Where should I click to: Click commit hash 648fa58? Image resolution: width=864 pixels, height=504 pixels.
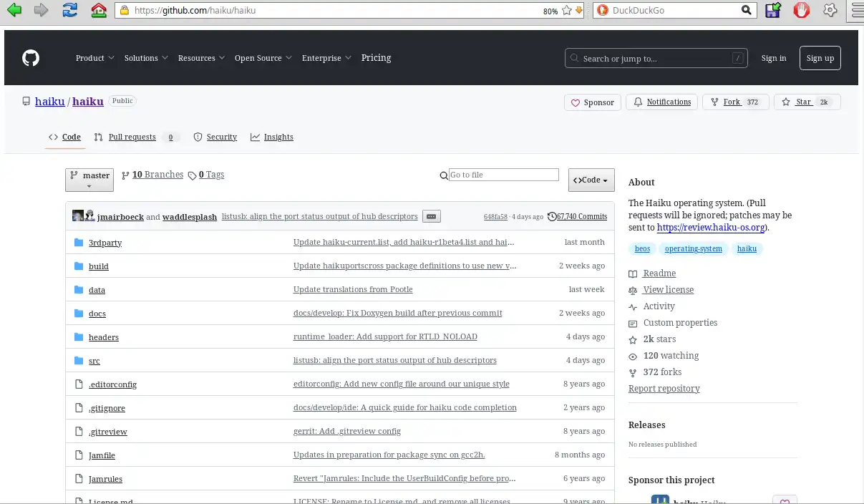(495, 216)
